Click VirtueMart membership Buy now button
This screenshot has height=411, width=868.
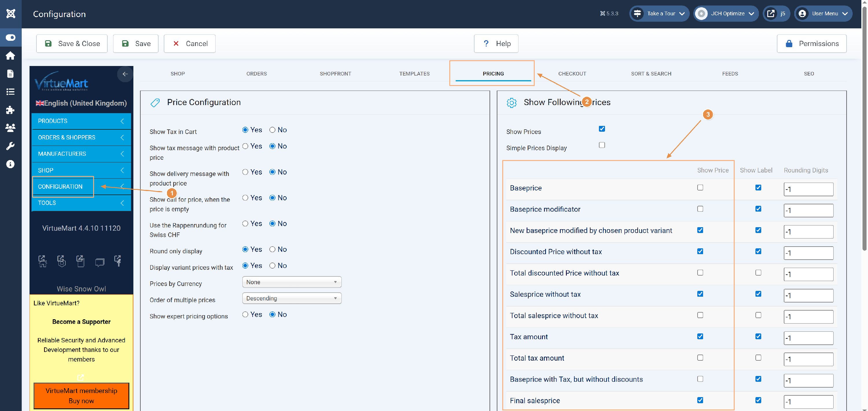[x=81, y=395]
